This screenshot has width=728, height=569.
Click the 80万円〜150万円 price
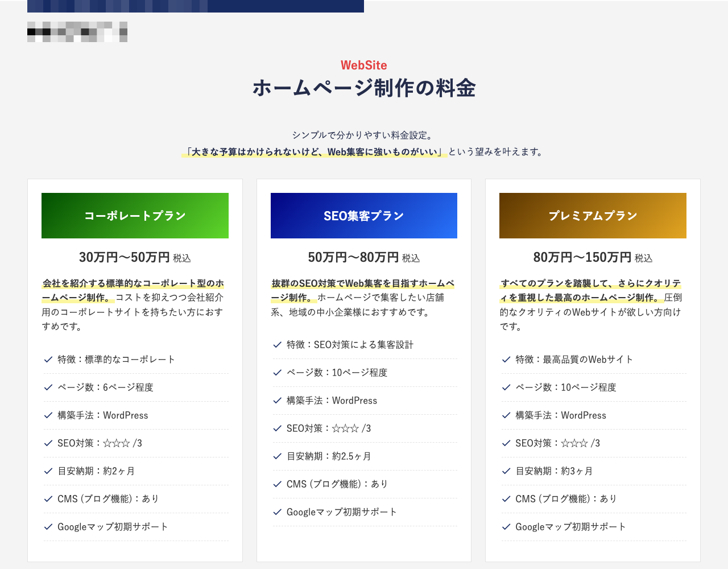click(x=582, y=257)
